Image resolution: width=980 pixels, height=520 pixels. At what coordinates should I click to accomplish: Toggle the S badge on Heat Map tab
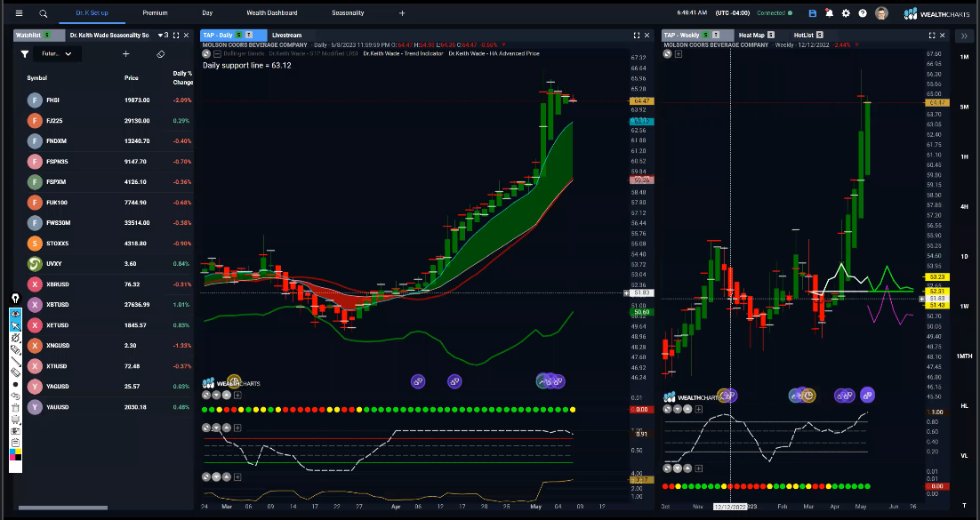pos(771,36)
